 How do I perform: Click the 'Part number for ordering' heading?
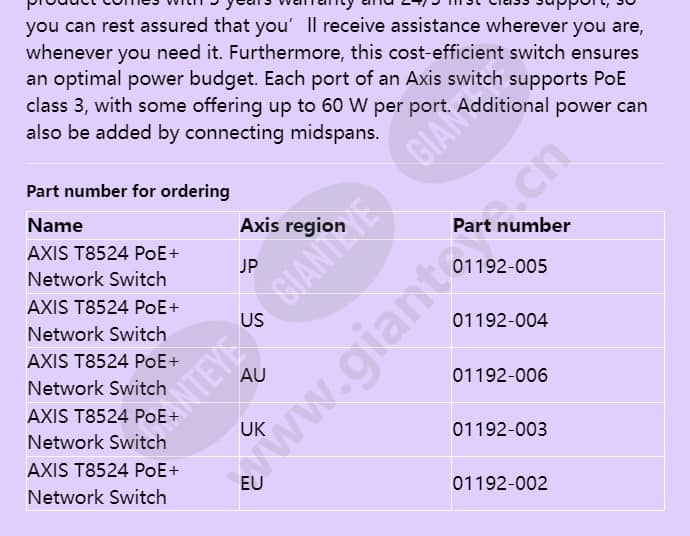[128, 191]
